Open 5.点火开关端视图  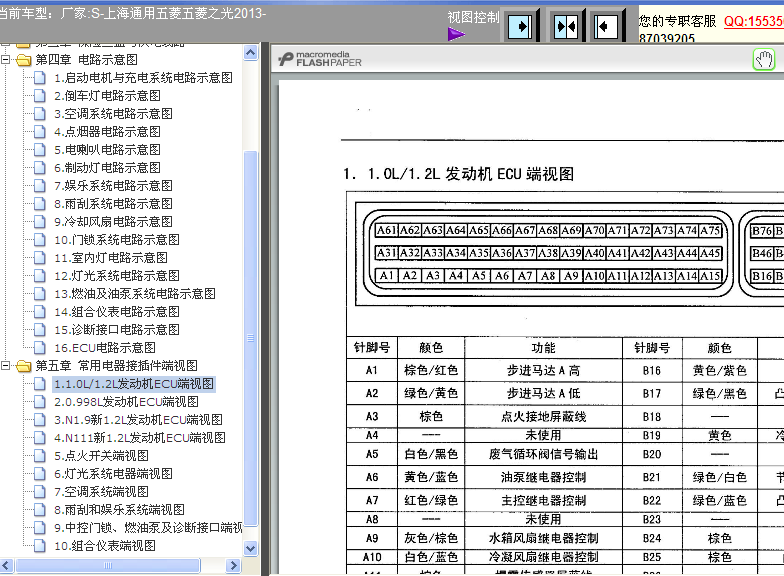coord(101,456)
